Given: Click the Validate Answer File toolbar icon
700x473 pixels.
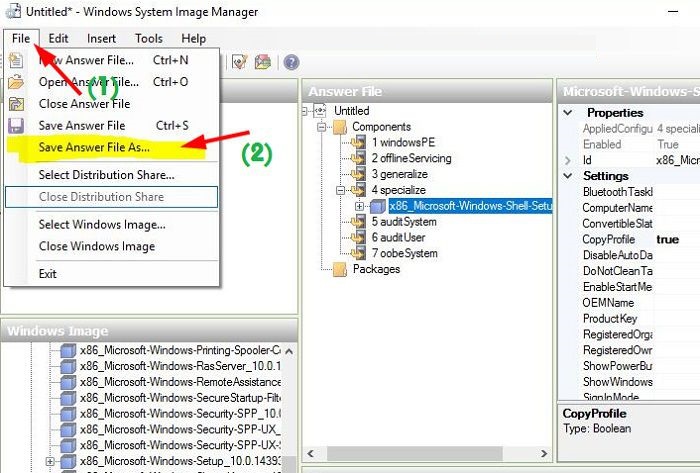Looking at the screenshot, I should click(x=240, y=62).
